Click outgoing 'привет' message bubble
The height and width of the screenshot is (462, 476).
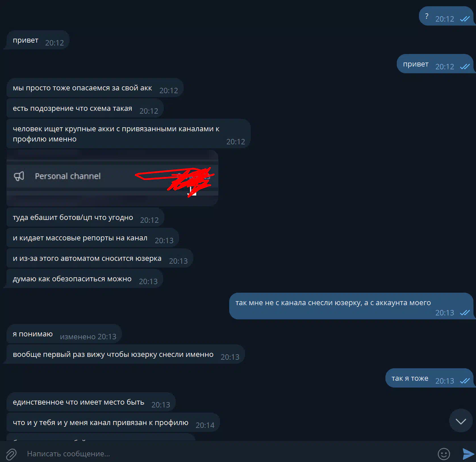point(435,64)
